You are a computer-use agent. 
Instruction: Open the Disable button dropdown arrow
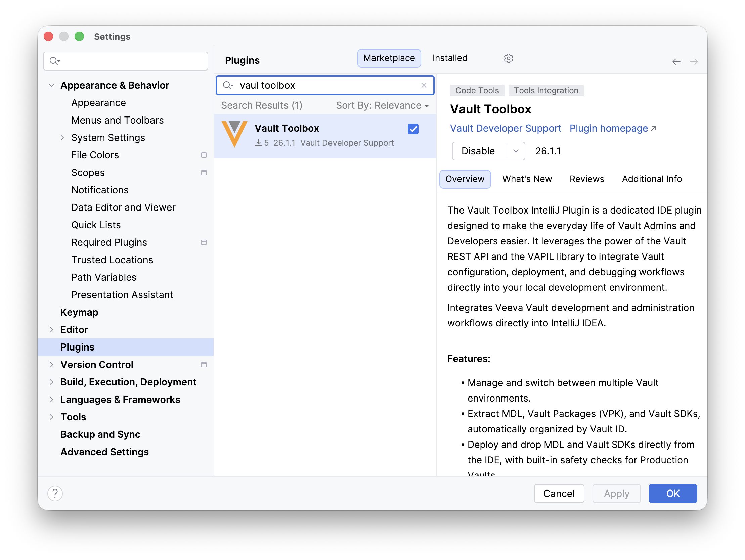coord(516,151)
